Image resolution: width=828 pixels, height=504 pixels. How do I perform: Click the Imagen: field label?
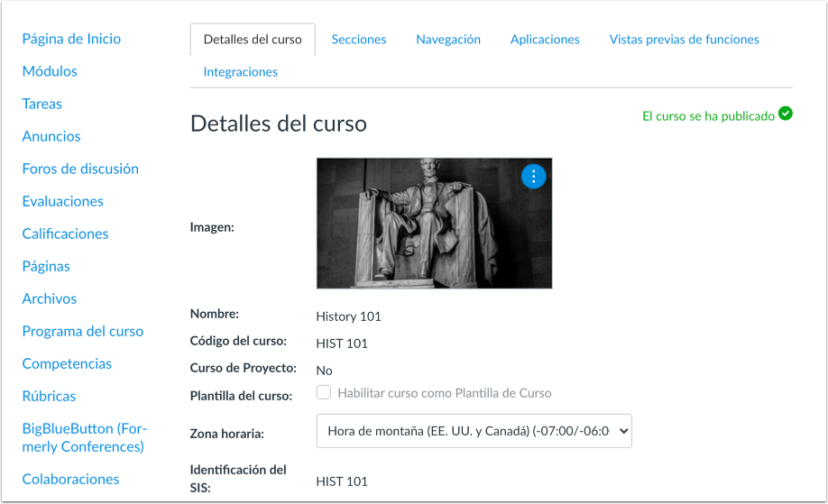coord(212,227)
